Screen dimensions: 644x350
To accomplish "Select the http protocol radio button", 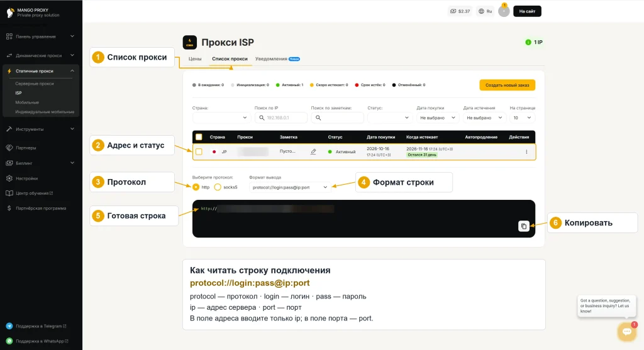I will (x=196, y=187).
